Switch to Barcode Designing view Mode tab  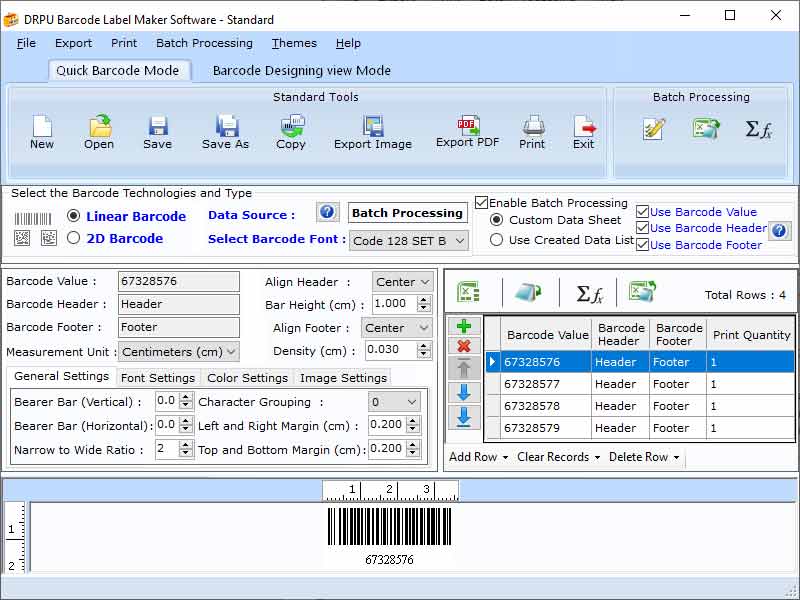click(x=302, y=71)
